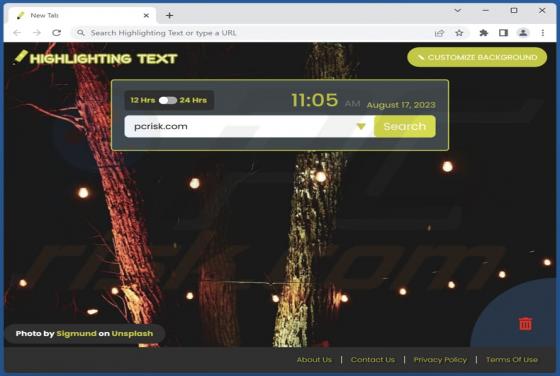
Task: Open a new tab with plus
Action: (x=169, y=15)
